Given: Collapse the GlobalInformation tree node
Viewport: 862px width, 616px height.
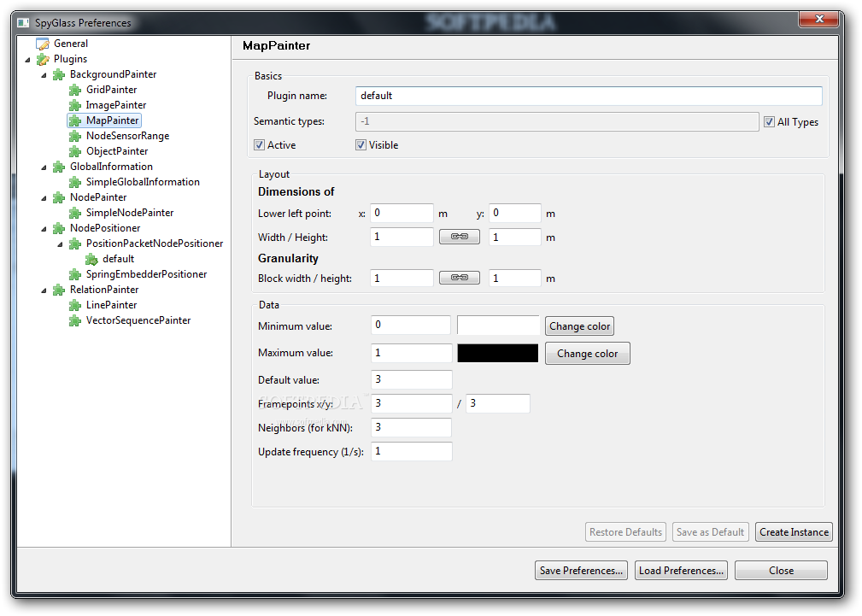Looking at the screenshot, I should 44,167.
